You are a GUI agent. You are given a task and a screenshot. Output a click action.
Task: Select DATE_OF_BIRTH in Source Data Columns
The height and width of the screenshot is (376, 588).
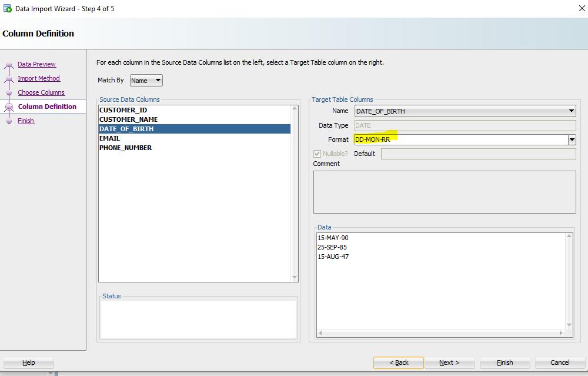point(194,129)
